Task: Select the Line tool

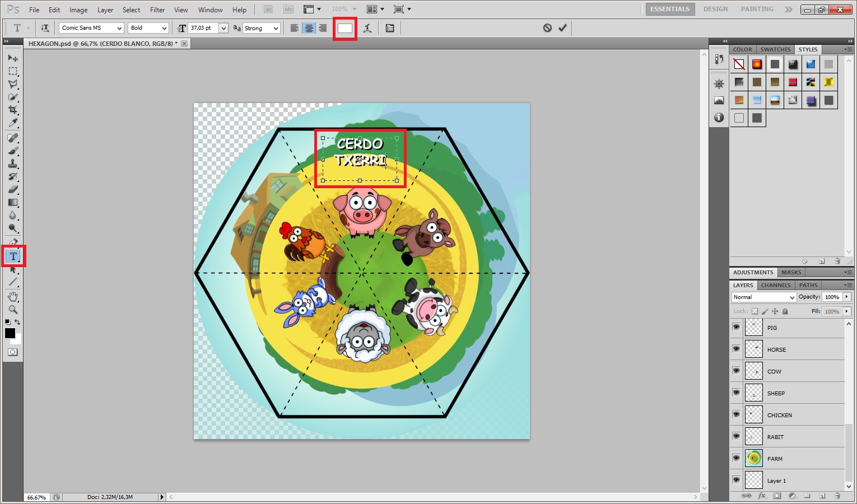Action: coord(13,282)
